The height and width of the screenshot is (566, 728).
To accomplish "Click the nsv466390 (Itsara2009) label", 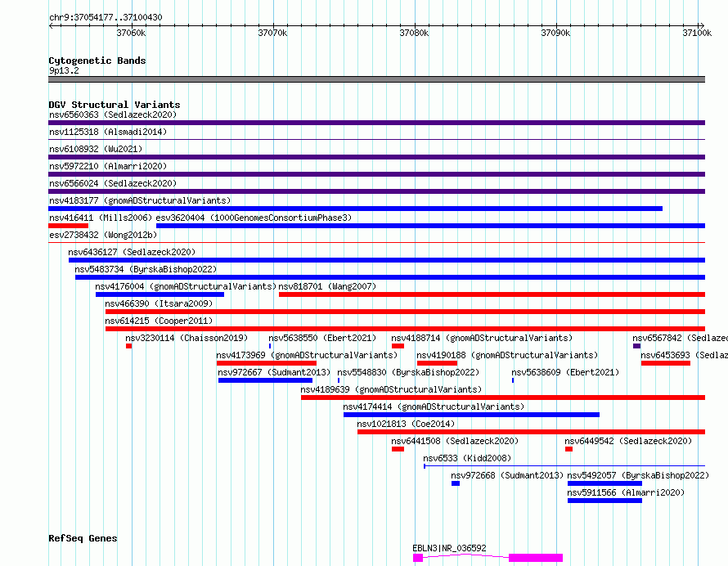I will click(159, 303).
